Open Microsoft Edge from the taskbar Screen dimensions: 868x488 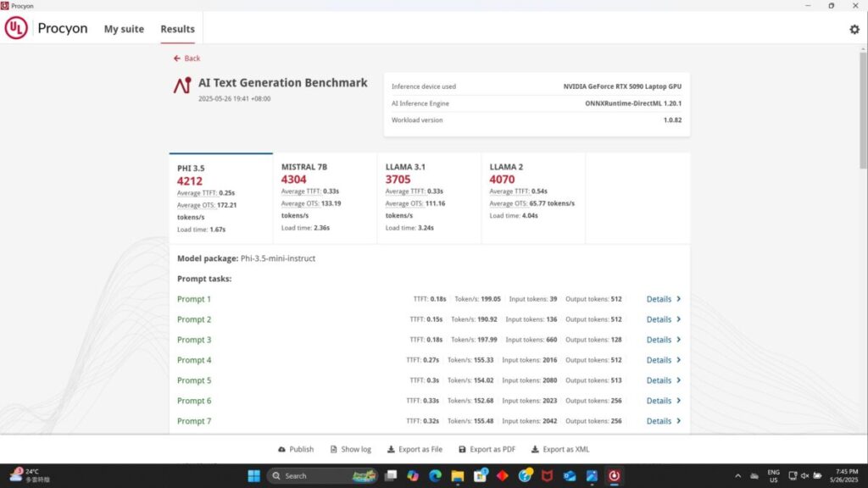[x=435, y=476]
